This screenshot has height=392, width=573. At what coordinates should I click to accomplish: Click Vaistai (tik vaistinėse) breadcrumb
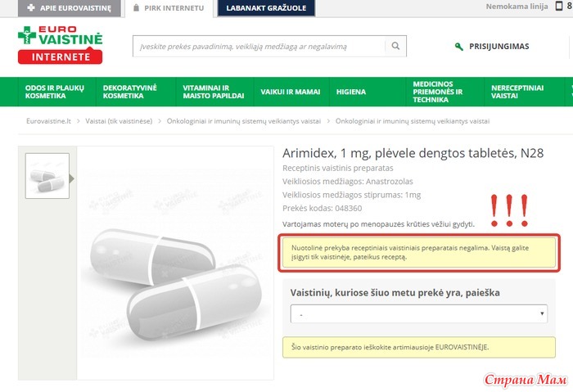click(x=119, y=121)
